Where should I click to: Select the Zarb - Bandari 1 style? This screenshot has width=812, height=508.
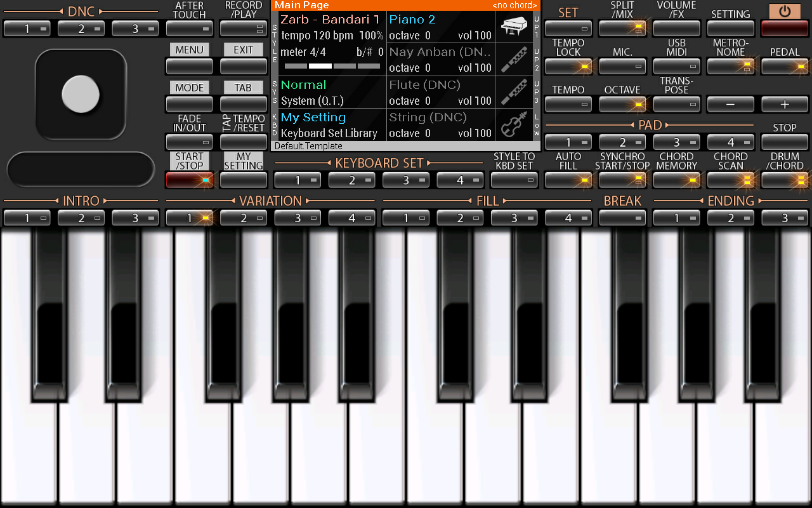pyautogui.click(x=330, y=20)
